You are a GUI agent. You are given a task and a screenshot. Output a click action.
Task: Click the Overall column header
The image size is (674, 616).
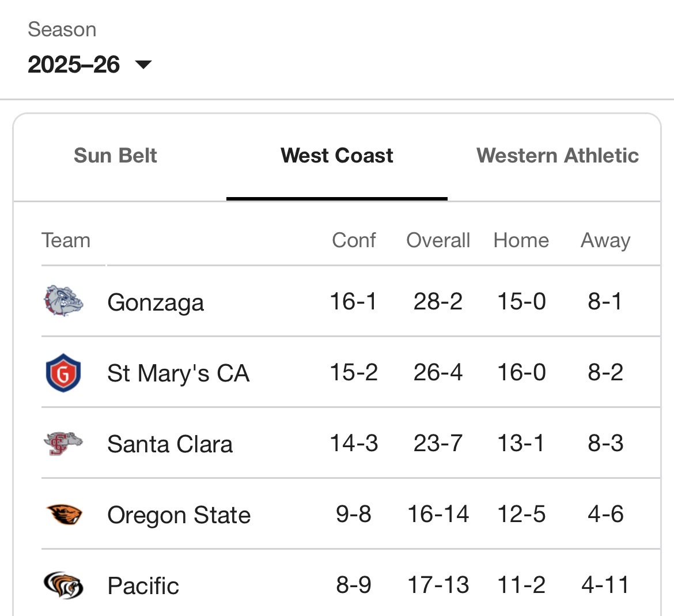pyautogui.click(x=438, y=240)
